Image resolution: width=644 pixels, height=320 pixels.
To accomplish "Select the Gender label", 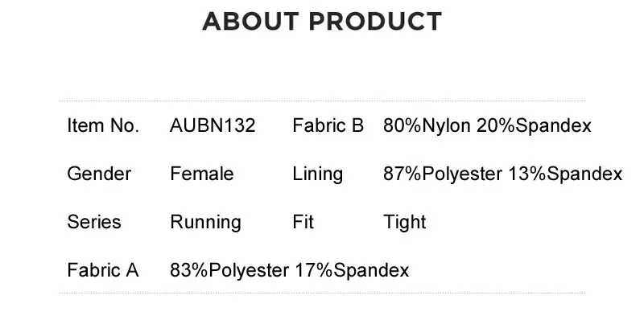I will click(x=99, y=174).
